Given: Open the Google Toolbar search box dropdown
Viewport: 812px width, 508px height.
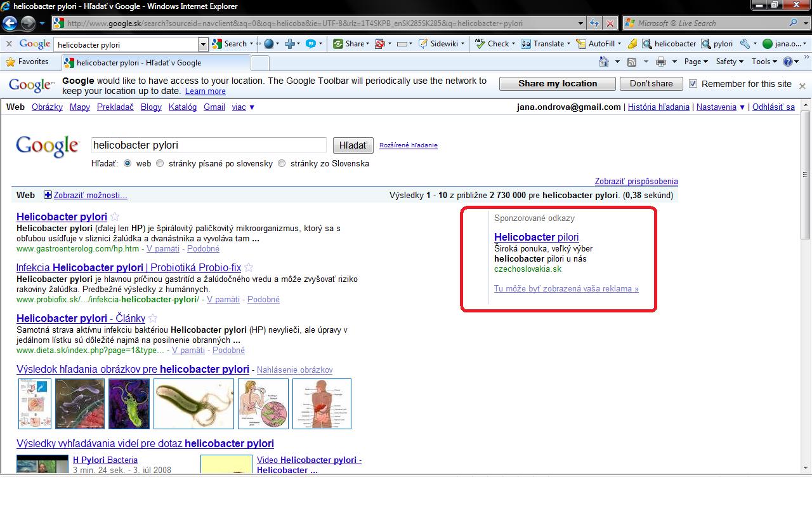Looking at the screenshot, I should tap(203, 44).
